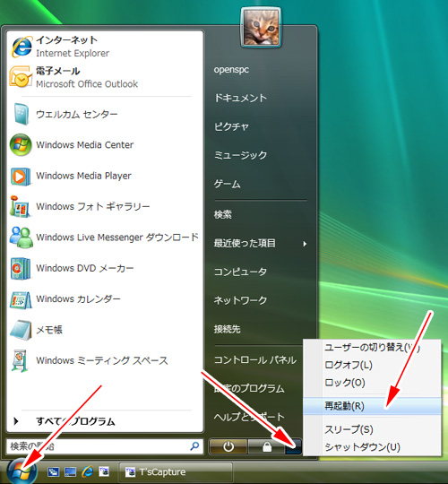Open ドキュメント folder
The width and height of the screenshot is (448, 484).
(240, 98)
